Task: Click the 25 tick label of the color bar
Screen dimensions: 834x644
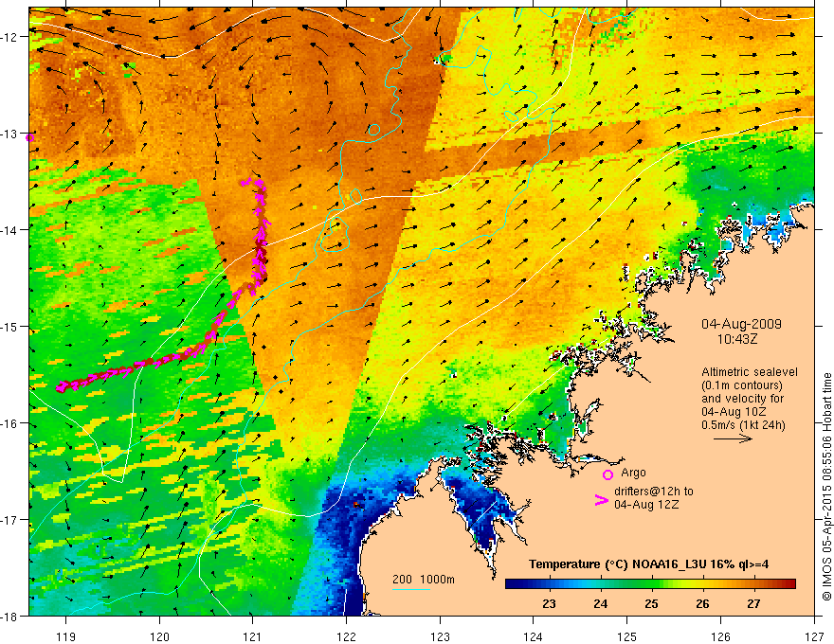Action: point(652,603)
